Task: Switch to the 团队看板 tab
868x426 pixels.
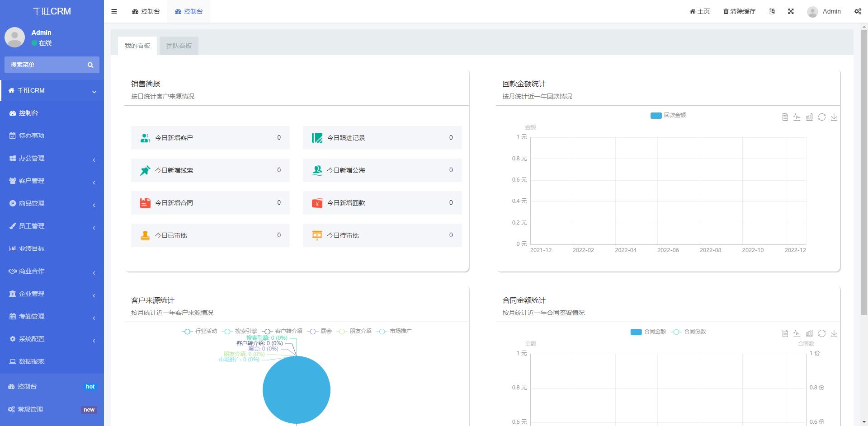Action: [179, 46]
